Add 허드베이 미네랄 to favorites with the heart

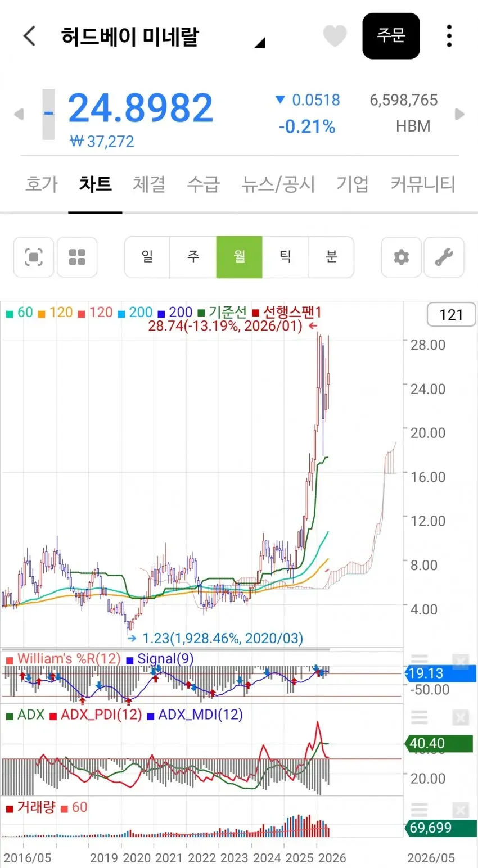(335, 37)
